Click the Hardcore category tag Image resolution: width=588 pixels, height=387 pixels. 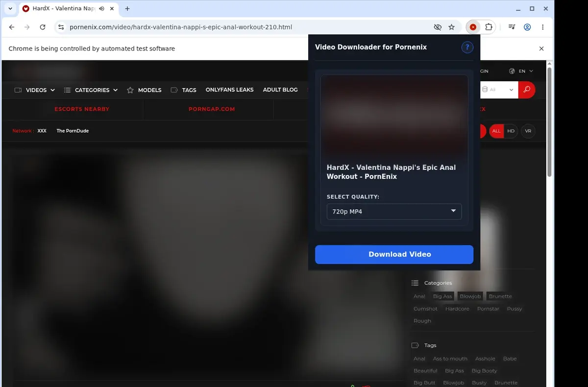(x=457, y=309)
